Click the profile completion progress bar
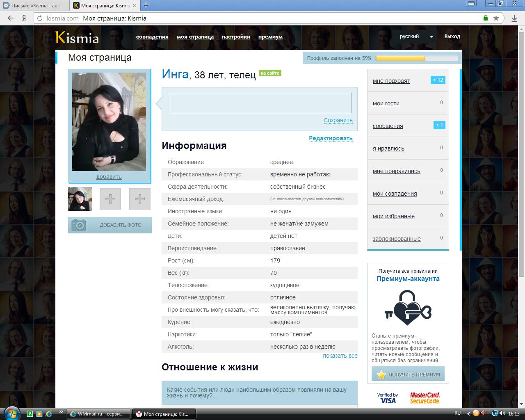 pyautogui.click(x=417, y=58)
